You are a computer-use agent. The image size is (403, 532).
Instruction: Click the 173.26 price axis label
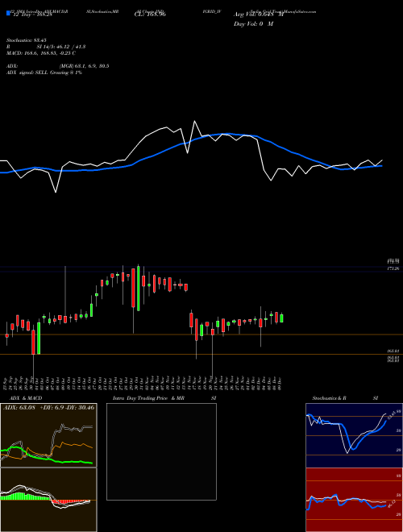coord(393,268)
